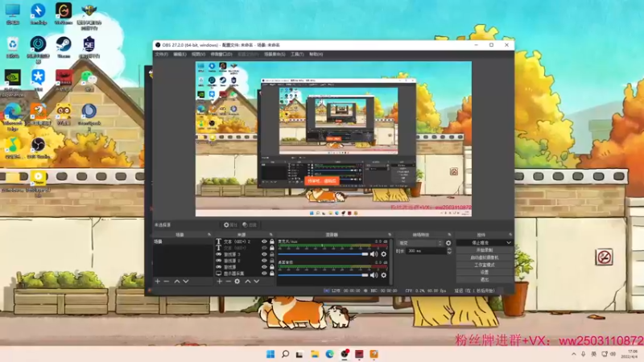
Task: Move the selected source up in Sources
Action: tap(248, 282)
